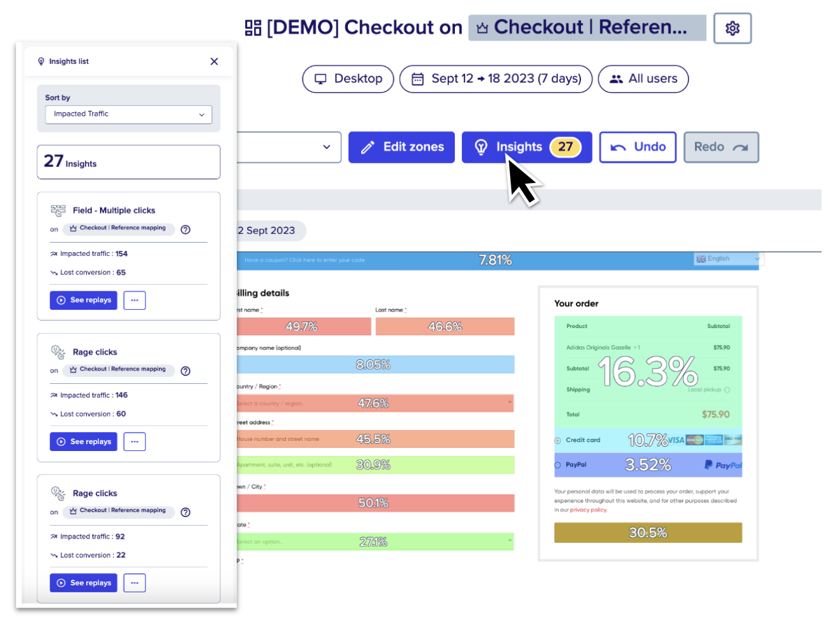The height and width of the screenshot is (617, 840).
Task: Select the Credit card radio button
Action: (557, 440)
